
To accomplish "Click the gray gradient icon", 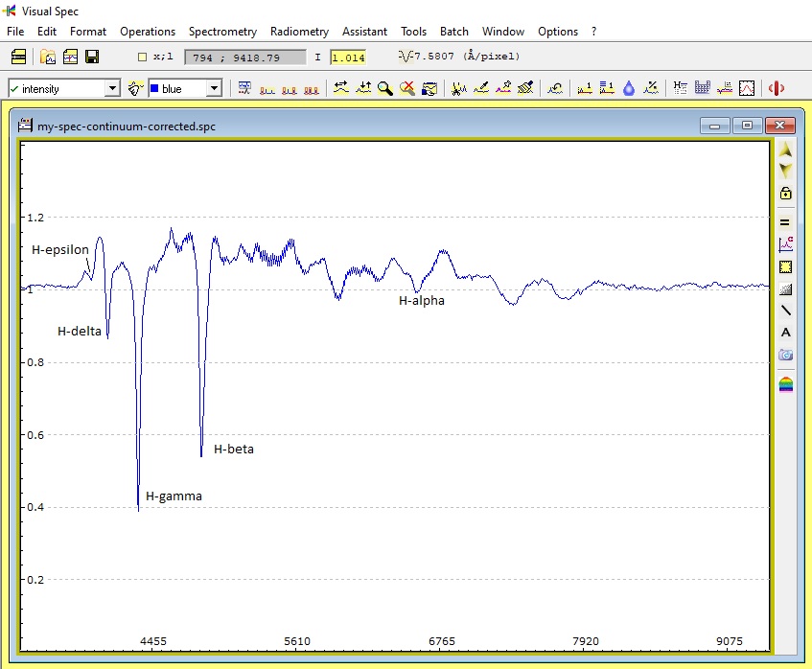I will 785,288.
